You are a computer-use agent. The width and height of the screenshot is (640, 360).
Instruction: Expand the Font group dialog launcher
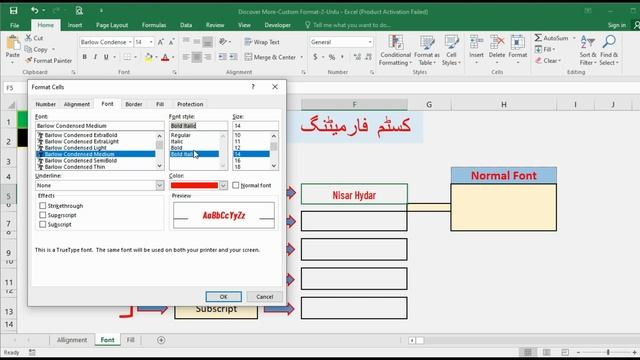[x=174, y=72]
